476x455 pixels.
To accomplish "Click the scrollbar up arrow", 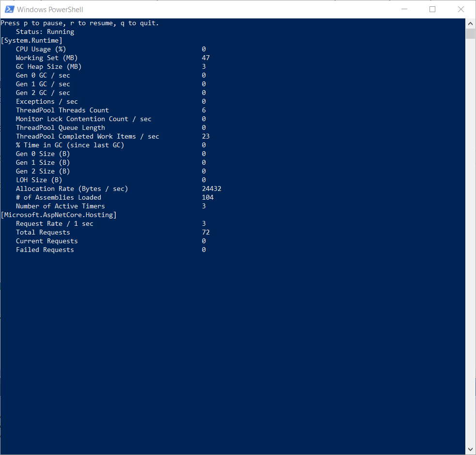I will tap(470, 23).
